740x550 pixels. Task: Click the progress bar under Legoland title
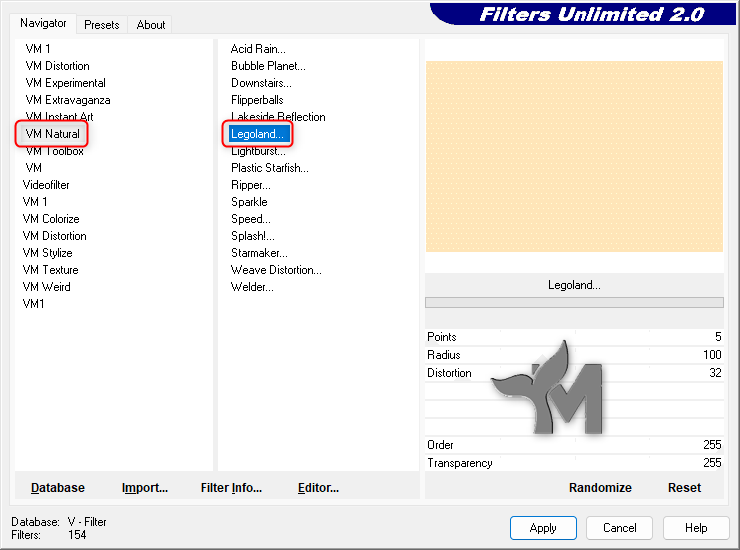(x=574, y=303)
